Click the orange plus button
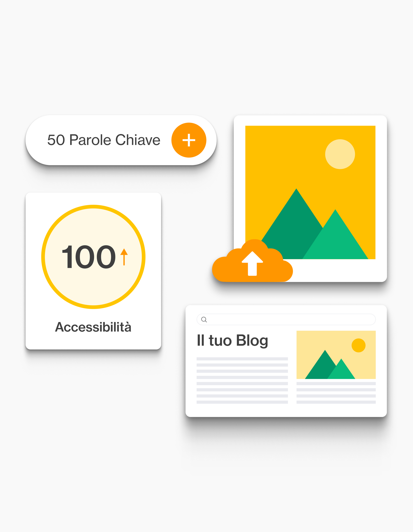 pyautogui.click(x=189, y=140)
